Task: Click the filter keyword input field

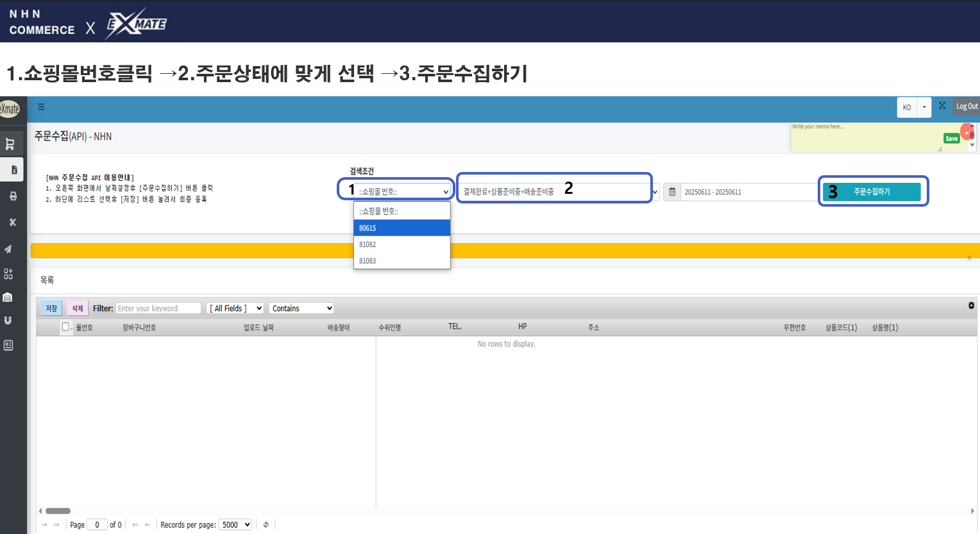Action: [x=158, y=309]
